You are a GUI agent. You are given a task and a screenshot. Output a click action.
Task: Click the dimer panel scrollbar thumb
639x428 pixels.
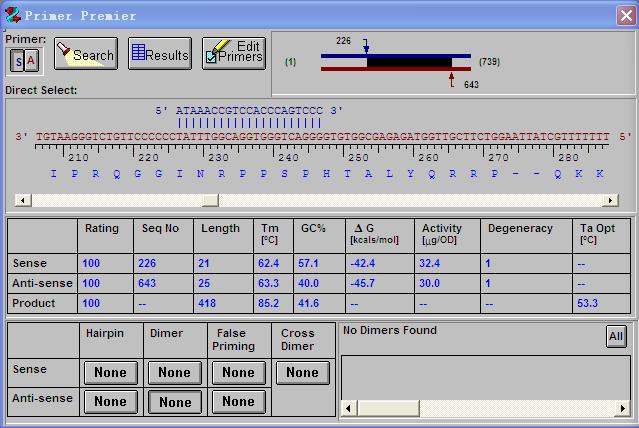(388, 408)
